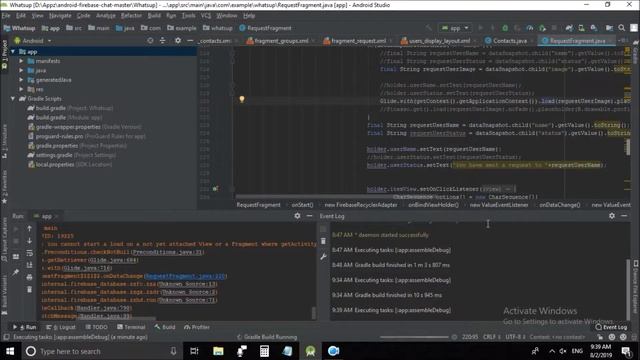Open the Terminal tool window button
Image resolution: width=640 pixels, height=360 pixels.
point(131,327)
